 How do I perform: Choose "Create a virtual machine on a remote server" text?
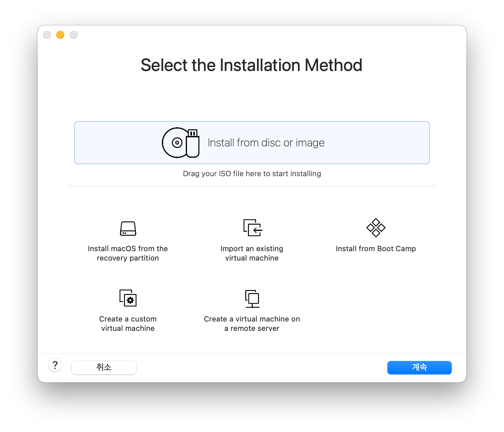pos(252,323)
